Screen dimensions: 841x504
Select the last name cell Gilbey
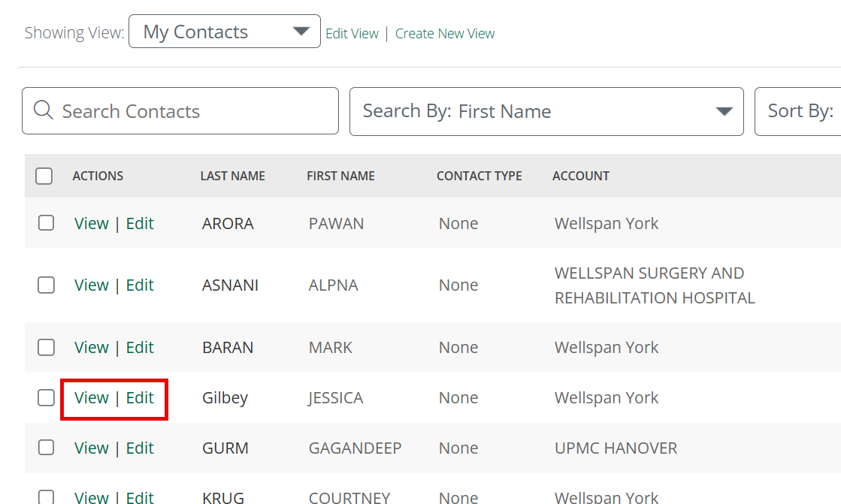225,398
